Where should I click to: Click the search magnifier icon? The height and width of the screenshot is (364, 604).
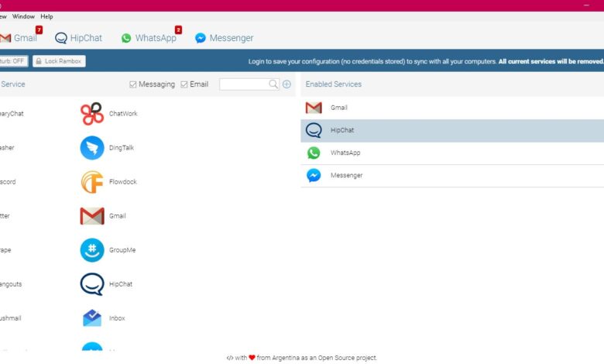[273, 84]
